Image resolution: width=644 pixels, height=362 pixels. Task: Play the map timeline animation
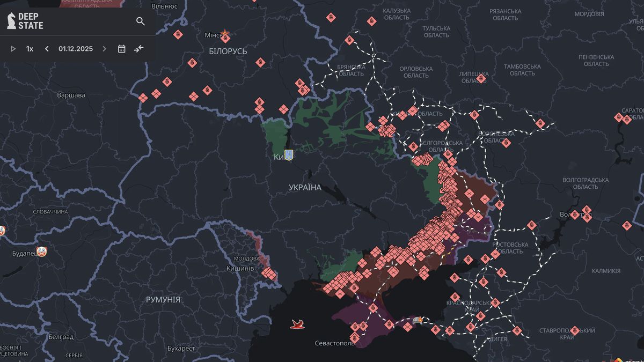pos(13,49)
